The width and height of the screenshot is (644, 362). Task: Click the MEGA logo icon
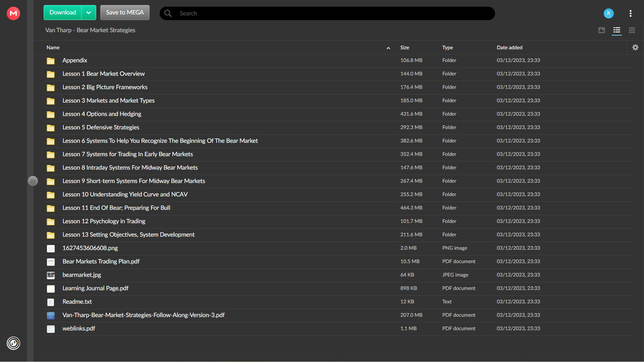(13, 13)
